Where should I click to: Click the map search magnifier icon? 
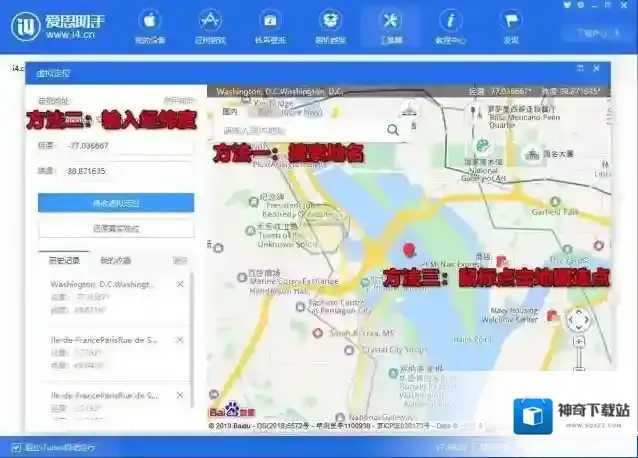pos(393,129)
